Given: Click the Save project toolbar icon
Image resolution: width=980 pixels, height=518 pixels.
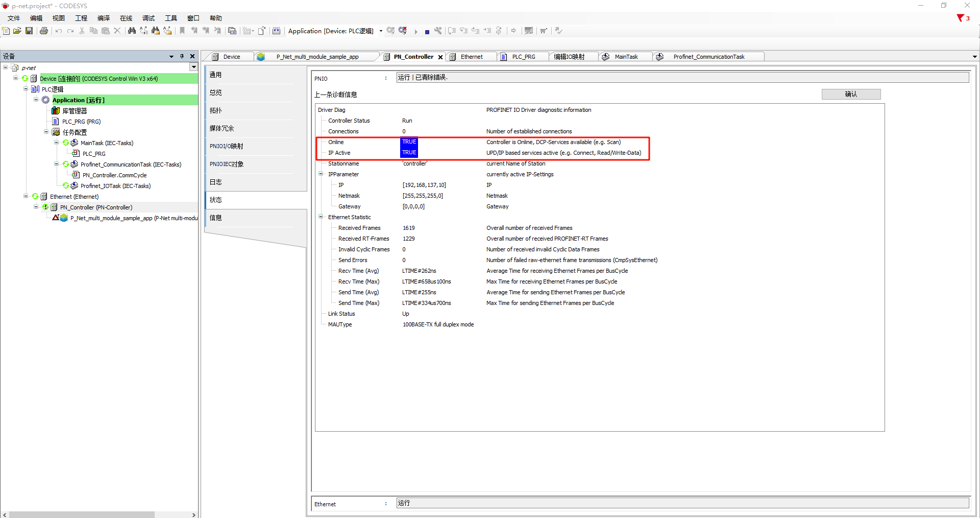Looking at the screenshot, I should [x=29, y=31].
